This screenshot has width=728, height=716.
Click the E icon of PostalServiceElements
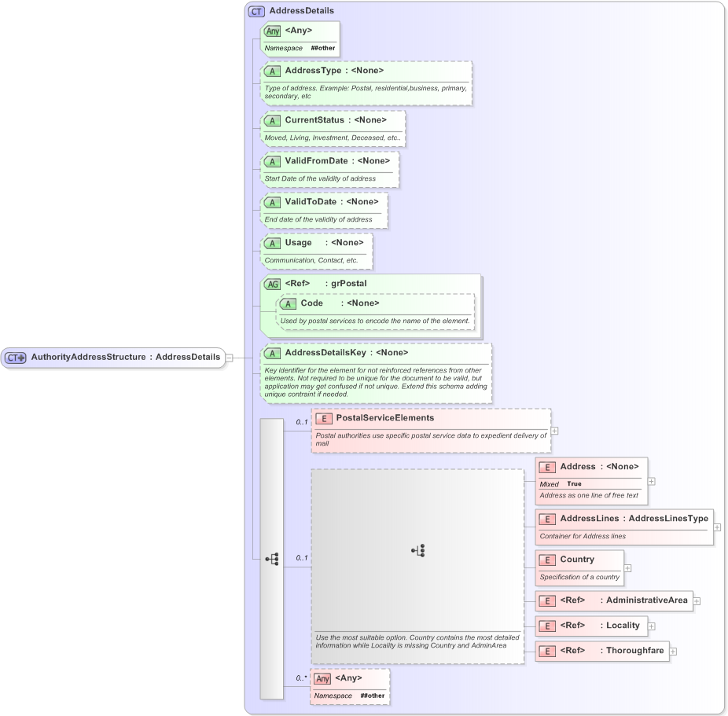coord(325,418)
